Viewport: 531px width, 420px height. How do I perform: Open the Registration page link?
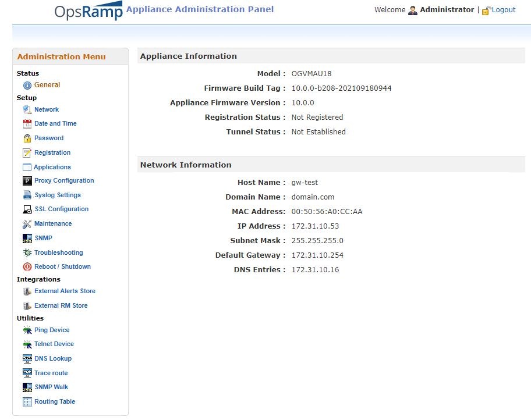point(52,152)
